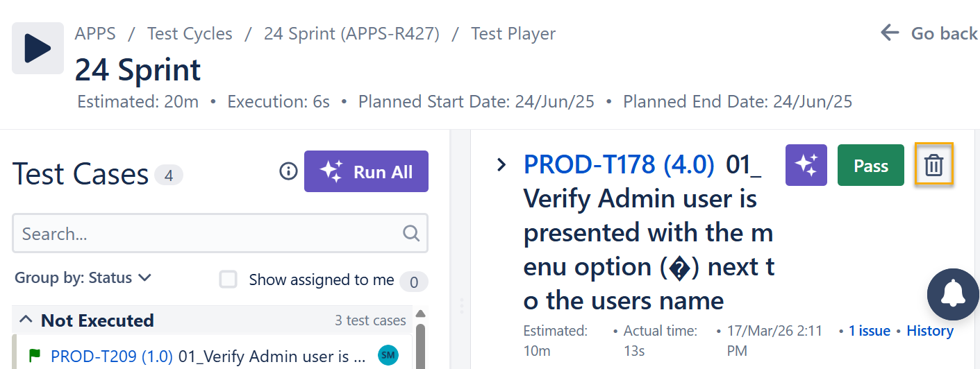Click the Run All button
This screenshot has height=369, width=980.
point(366,171)
